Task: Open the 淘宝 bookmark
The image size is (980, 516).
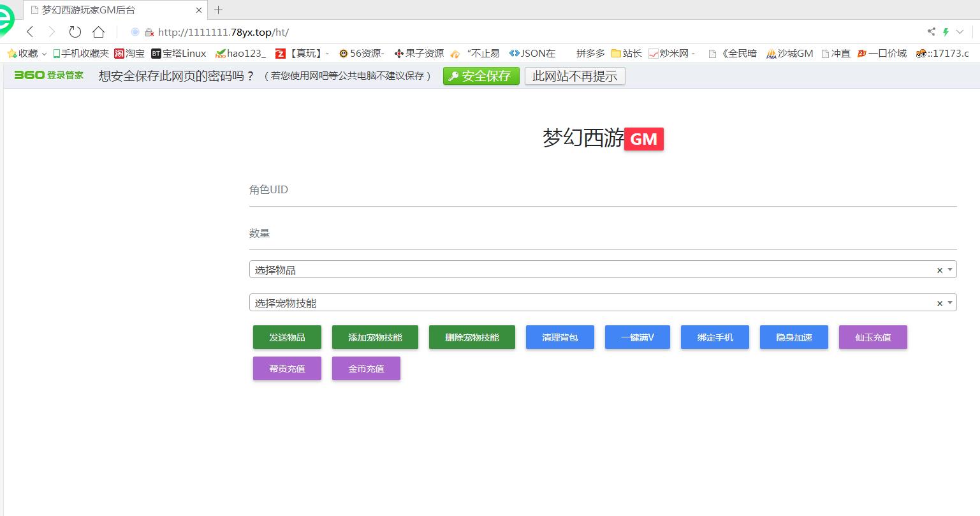Action: [x=129, y=54]
